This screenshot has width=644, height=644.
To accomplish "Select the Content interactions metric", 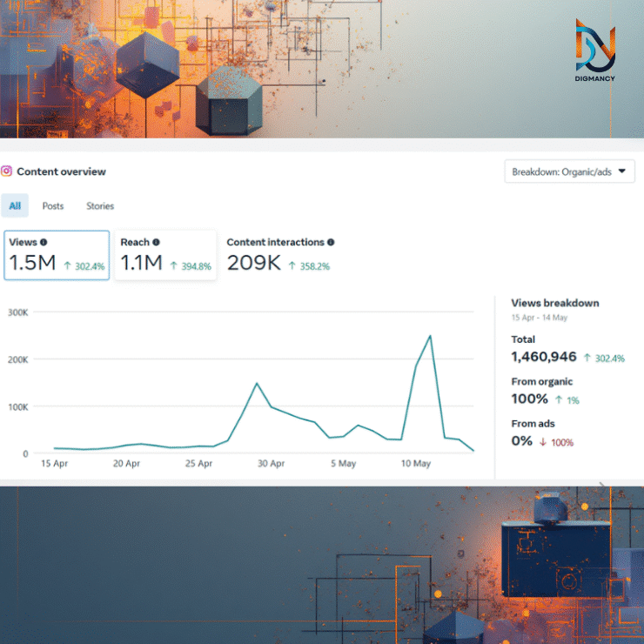I will point(278,255).
